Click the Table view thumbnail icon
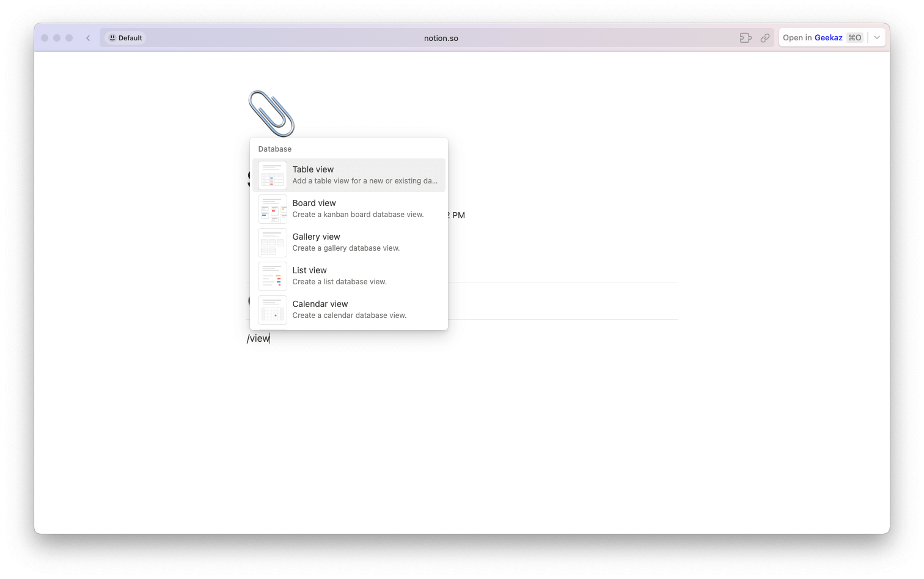The height and width of the screenshot is (579, 924). [273, 175]
